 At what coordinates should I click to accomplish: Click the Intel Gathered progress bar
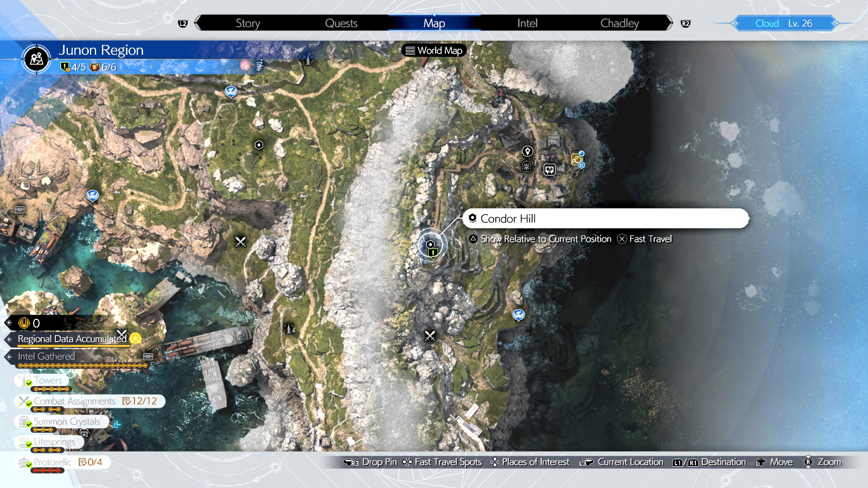tap(82, 365)
